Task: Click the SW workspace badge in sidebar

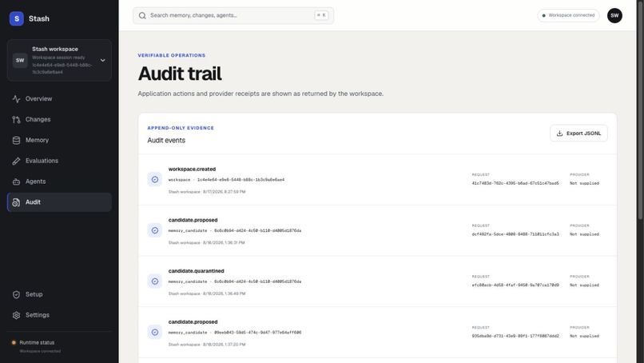Action: [x=20, y=61]
